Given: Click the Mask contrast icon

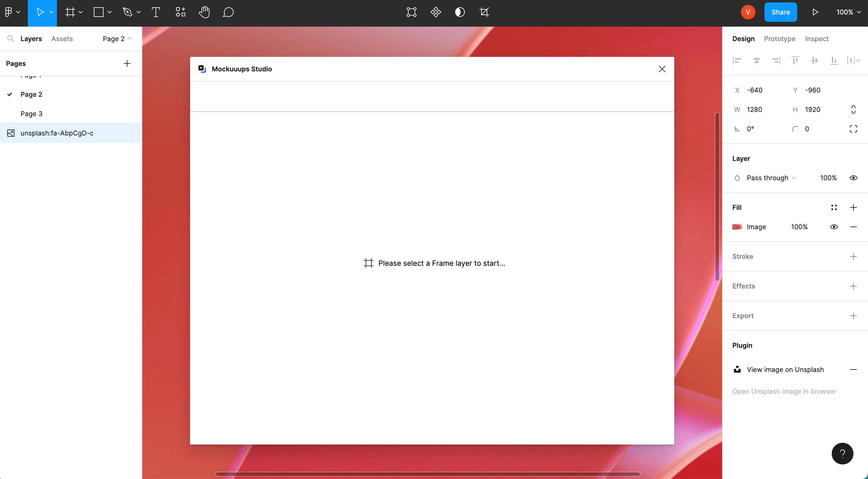Looking at the screenshot, I should tap(460, 12).
